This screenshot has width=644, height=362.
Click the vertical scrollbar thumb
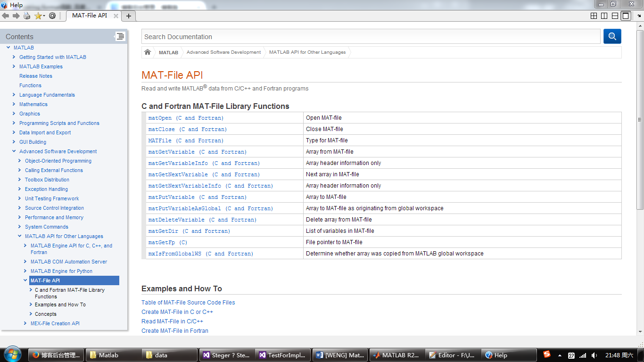click(x=640, y=120)
